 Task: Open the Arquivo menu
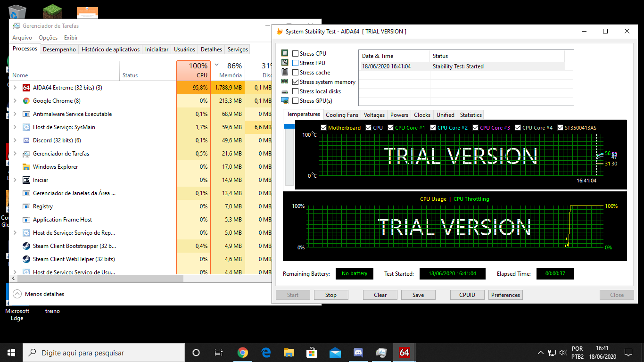coord(22,38)
